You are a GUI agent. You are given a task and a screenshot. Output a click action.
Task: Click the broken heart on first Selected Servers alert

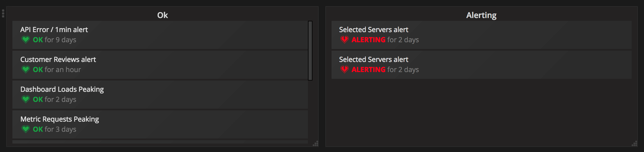[344, 40]
